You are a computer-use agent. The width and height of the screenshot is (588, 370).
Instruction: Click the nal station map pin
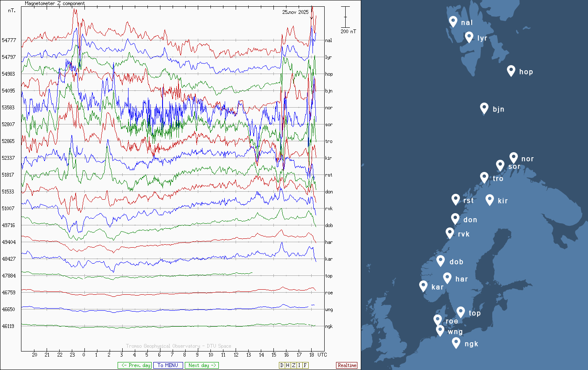[453, 22]
